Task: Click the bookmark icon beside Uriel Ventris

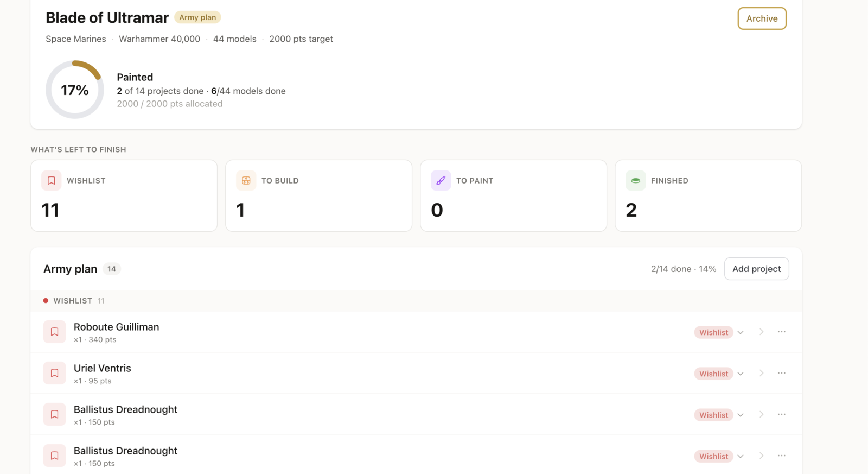Action: point(55,373)
